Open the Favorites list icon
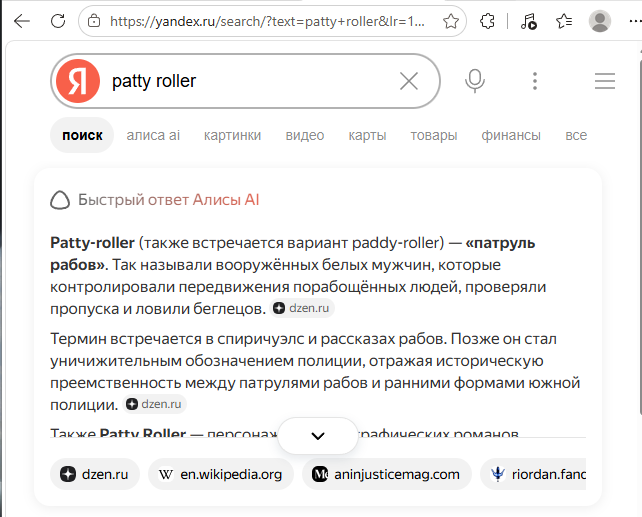Viewport: 642px width, 517px height. pos(564,21)
